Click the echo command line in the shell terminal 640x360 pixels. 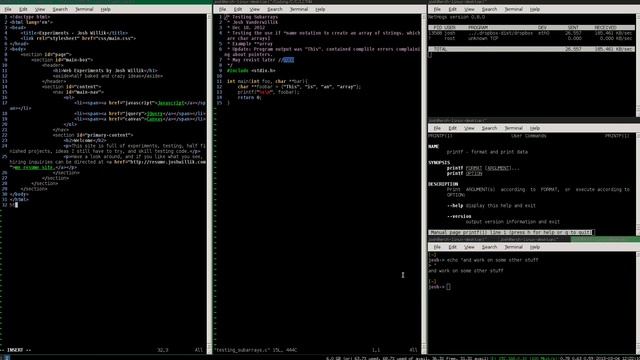[483, 260]
